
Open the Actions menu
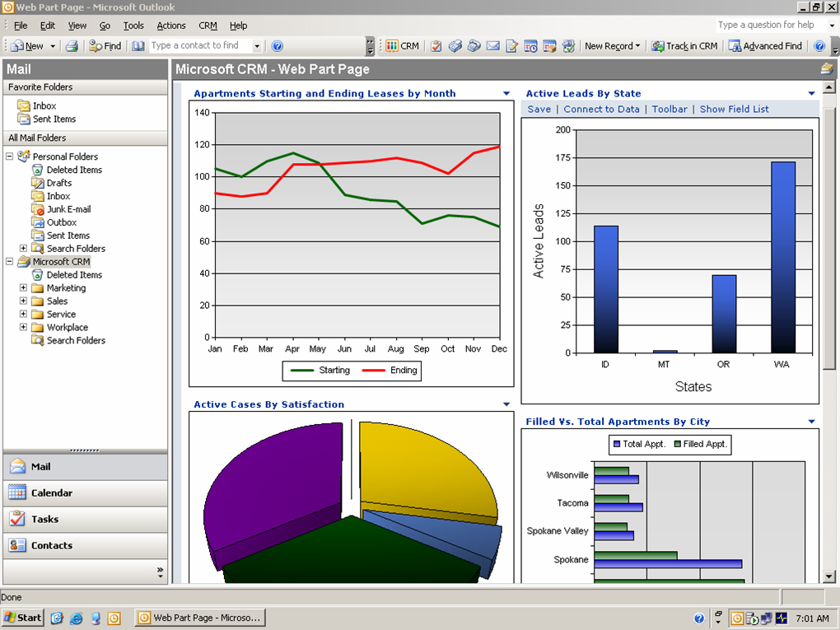point(171,26)
